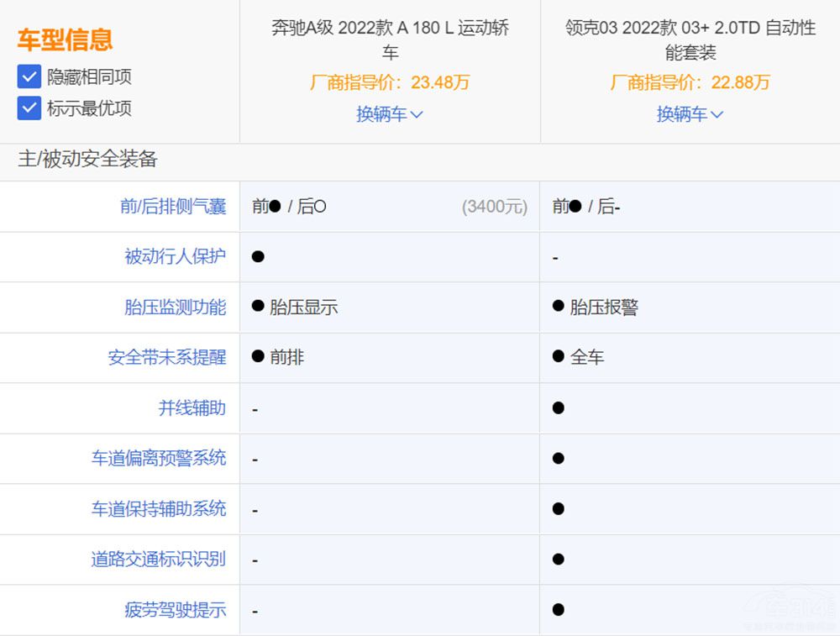The image size is (840, 636).
Task: Click the 奔驰A级 2022款 A 180 L title
Action: (390, 39)
